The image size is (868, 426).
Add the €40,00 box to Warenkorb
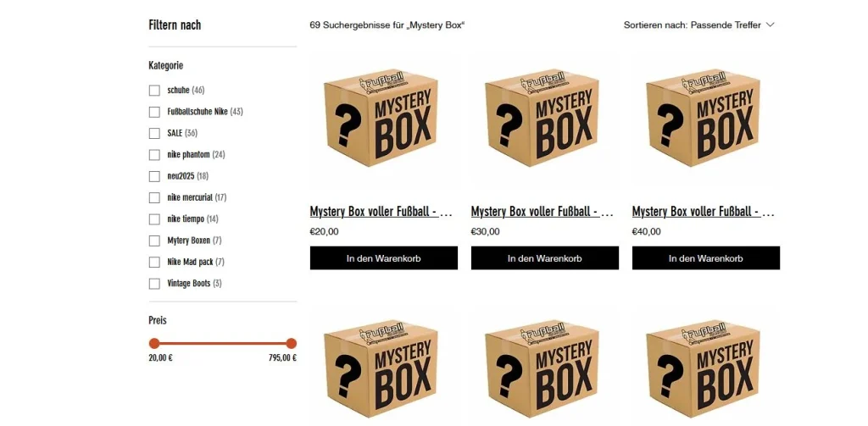click(x=706, y=258)
